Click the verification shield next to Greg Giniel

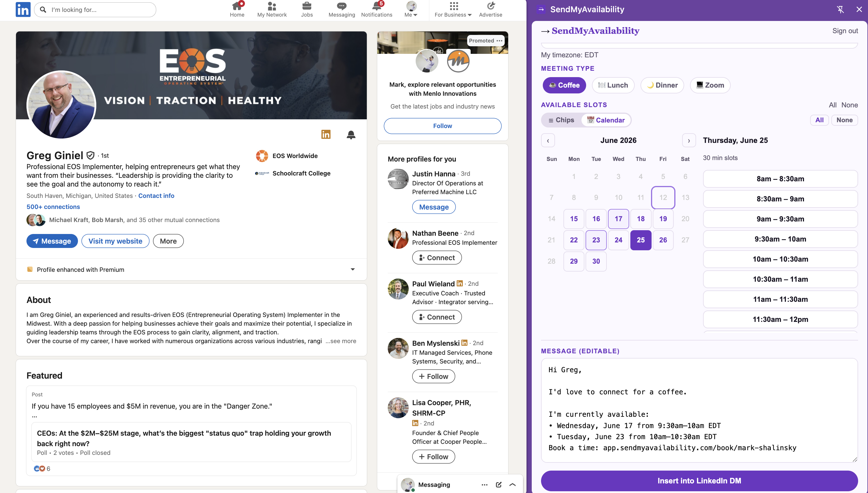coord(90,155)
